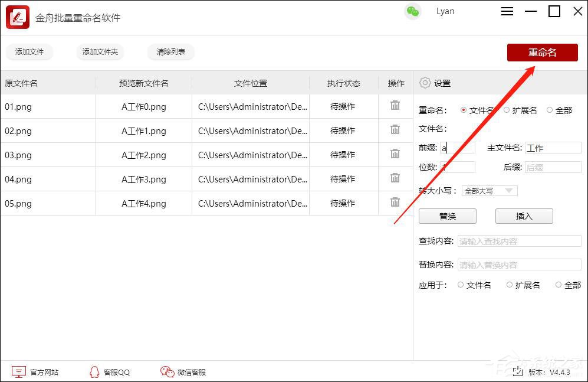Click the version icon next to V4.4.3
Image resolution: width=588 pixels, height=382 pixels.
coord(518,372)
